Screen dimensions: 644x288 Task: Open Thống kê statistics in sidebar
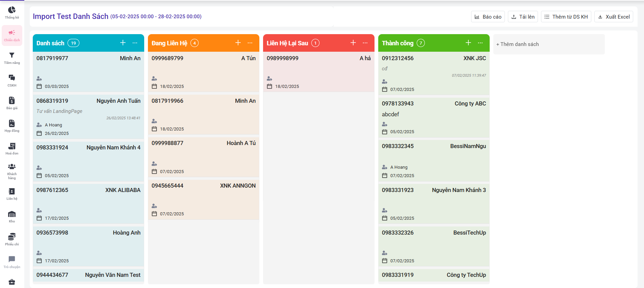pyautogui.click(x=12, y=13)
